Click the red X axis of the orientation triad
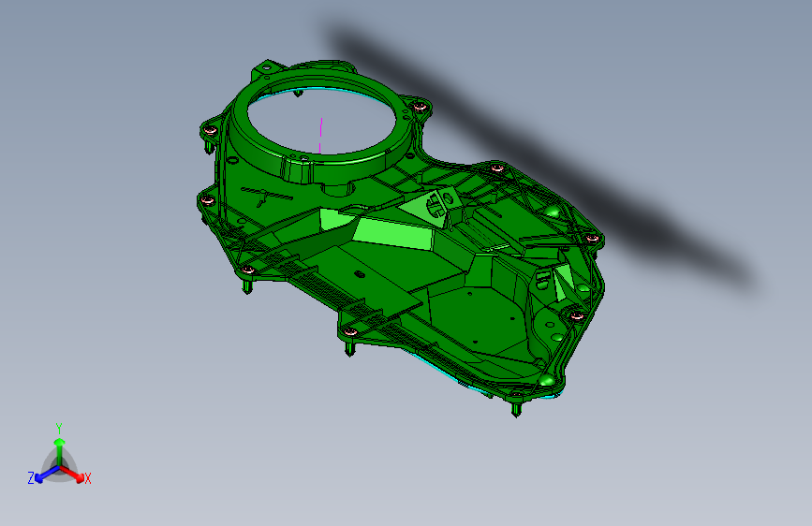This screenshot has height=526, width=812. point(72,474)
